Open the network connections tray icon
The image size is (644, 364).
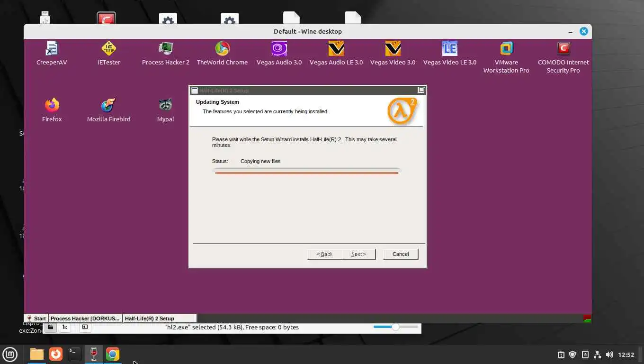point(597,355)
